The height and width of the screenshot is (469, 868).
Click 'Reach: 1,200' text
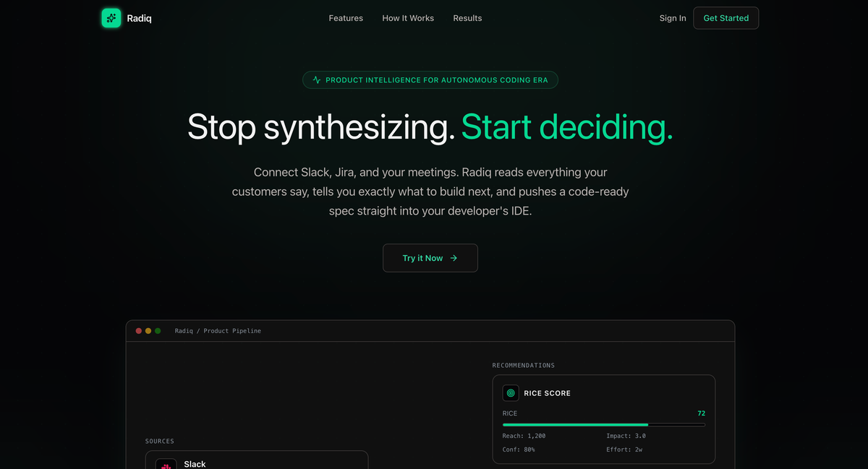coord(524,436)
